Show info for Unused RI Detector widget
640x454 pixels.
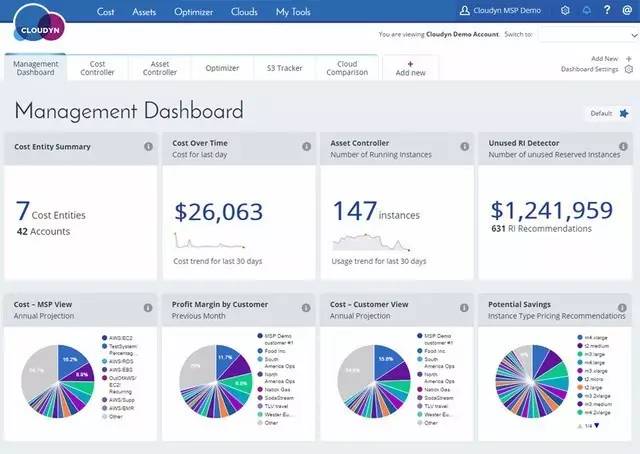pyautogui.click(x=623, y=147)
